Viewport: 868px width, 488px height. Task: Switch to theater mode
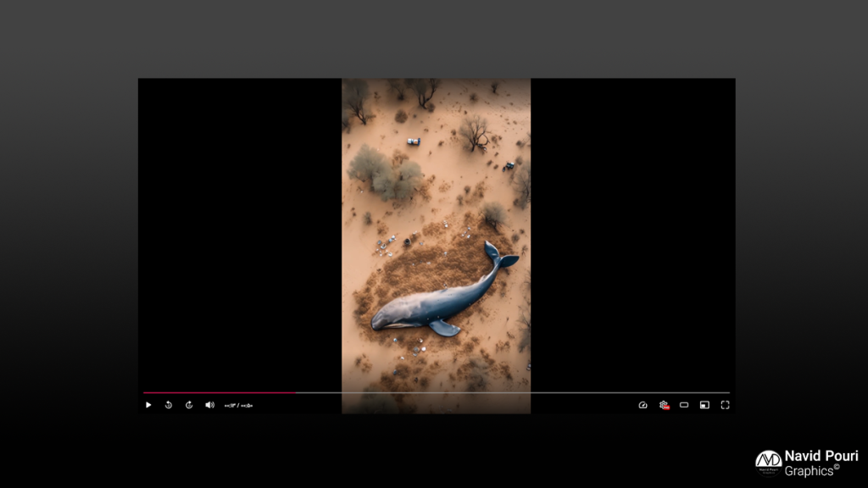coord(684,405)
